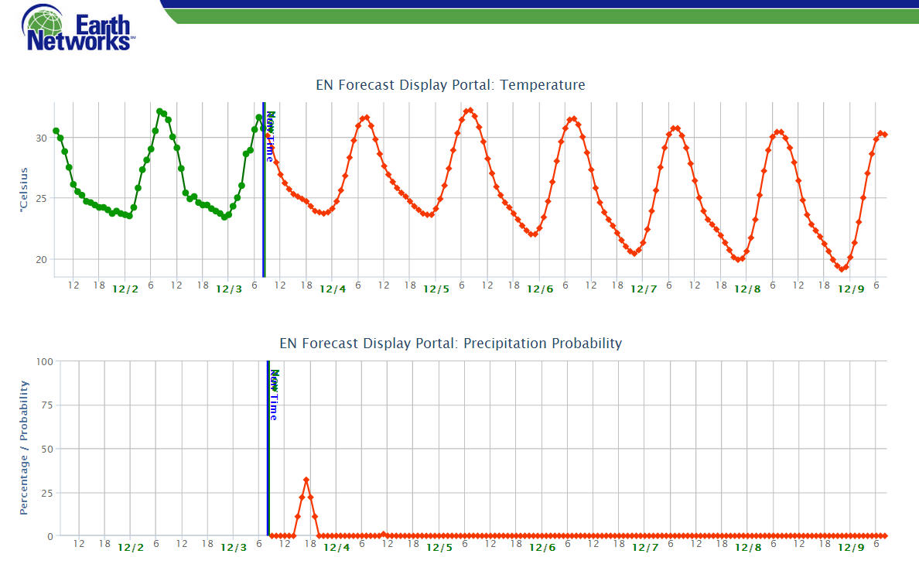Click the 0 value on the Probability axis
919x588 pixels.
pos(50,536)
